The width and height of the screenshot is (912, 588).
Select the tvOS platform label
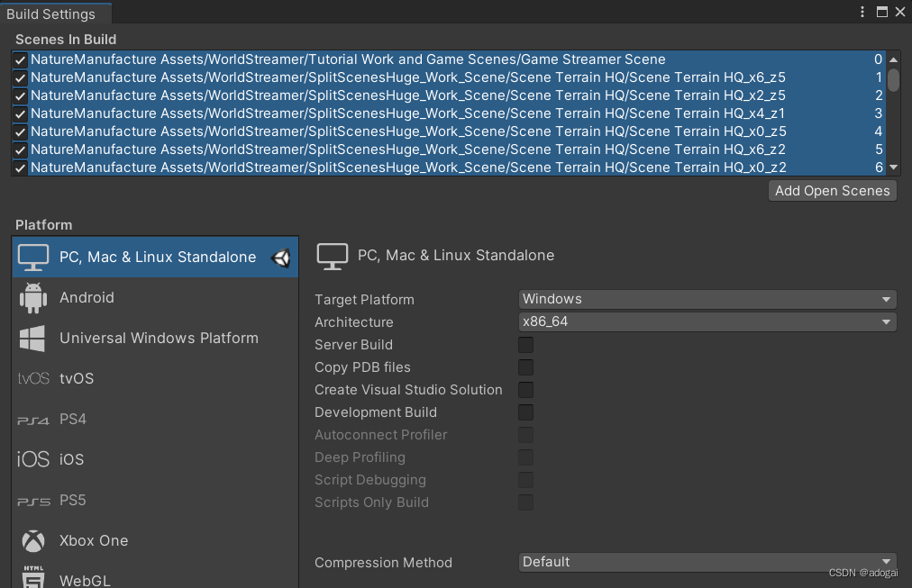point(77,379)
